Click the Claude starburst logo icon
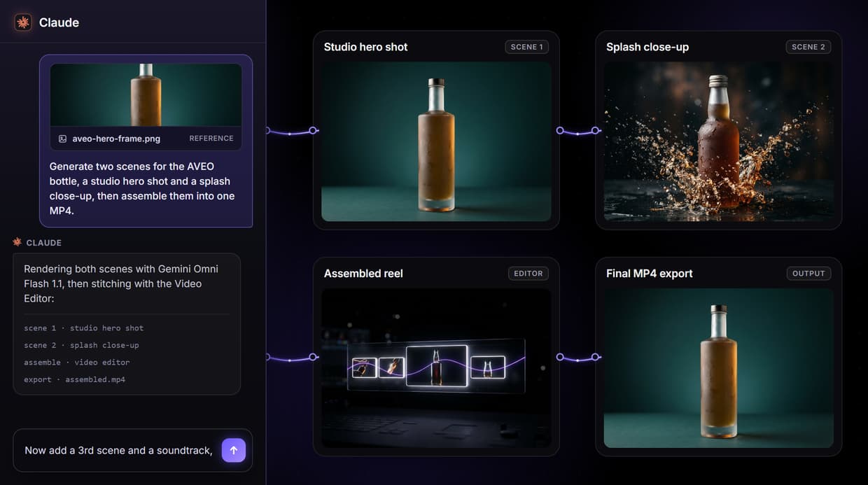 23,22
